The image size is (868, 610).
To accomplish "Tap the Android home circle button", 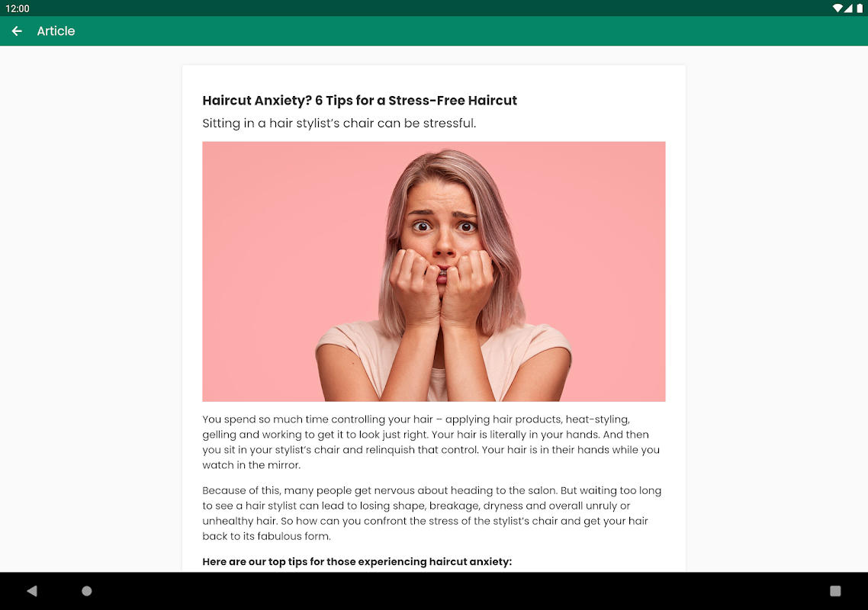I will click(x=87, y=591).
